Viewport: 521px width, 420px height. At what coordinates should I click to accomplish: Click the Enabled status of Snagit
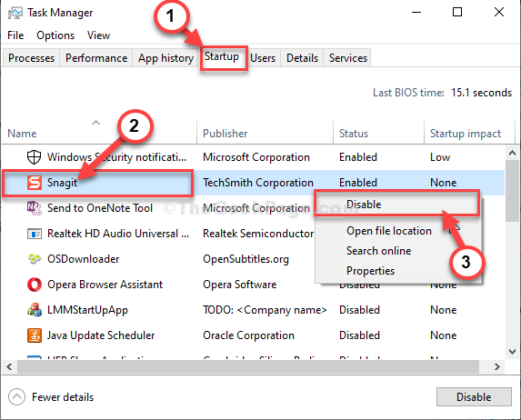click(x=358, y=183)
